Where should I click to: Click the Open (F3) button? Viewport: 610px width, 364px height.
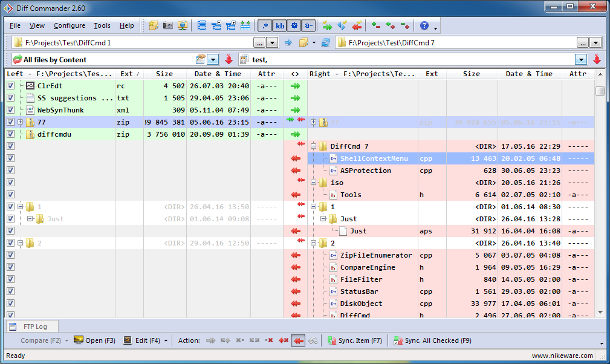(94, 340)
